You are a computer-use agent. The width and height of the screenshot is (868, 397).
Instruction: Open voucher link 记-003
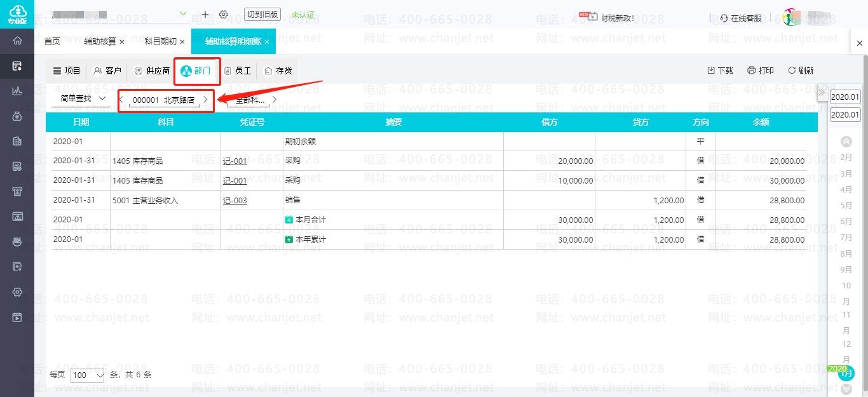234,201
